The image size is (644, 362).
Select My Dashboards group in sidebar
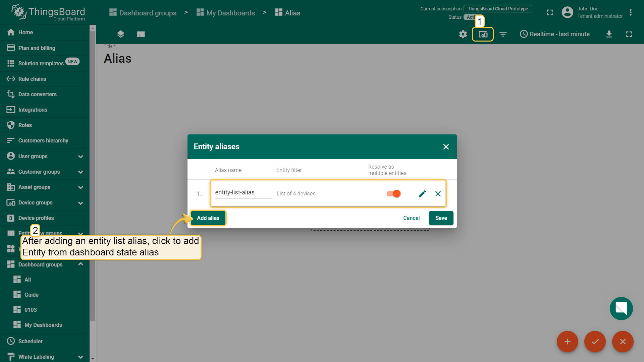tap(45, 325)
